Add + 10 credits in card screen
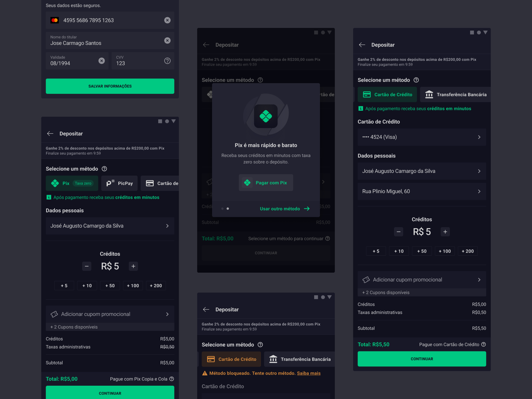The width and height of the screenshot is (532, 399). 399,251
